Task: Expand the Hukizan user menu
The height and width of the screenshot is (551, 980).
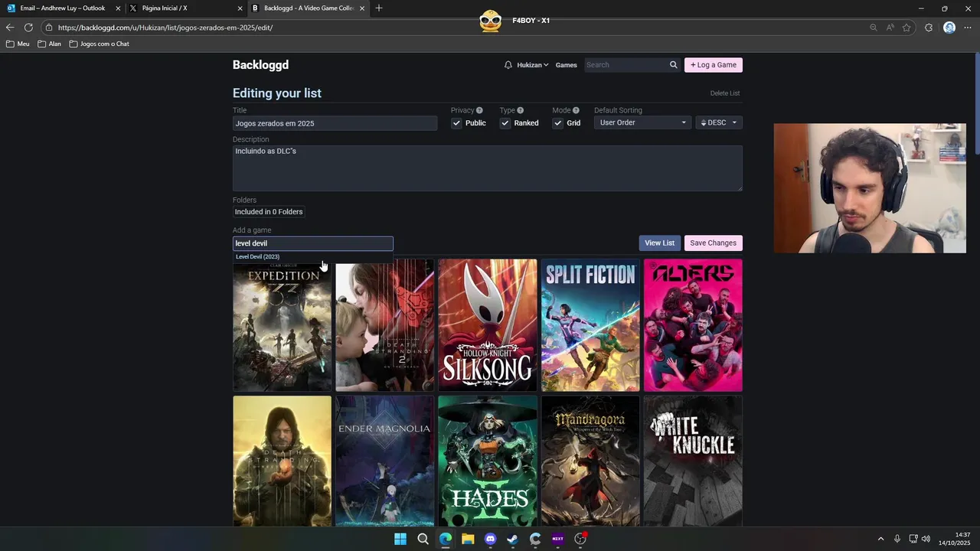Action: [x=532, y=65]
